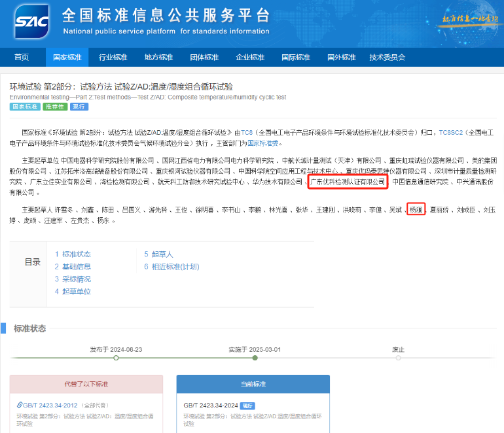Click the 国家标准委 link
This screenshot has height=433, width=504.
260,143
